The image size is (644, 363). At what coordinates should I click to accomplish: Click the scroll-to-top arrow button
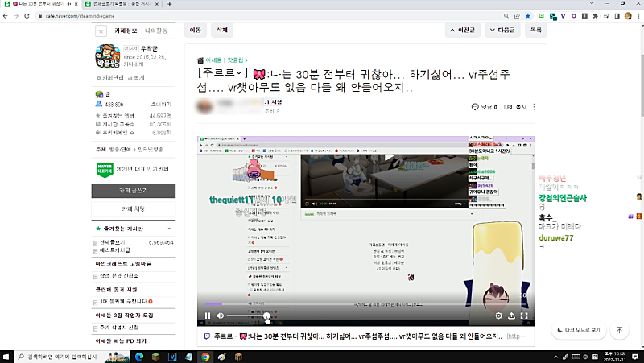coord(619,330)
